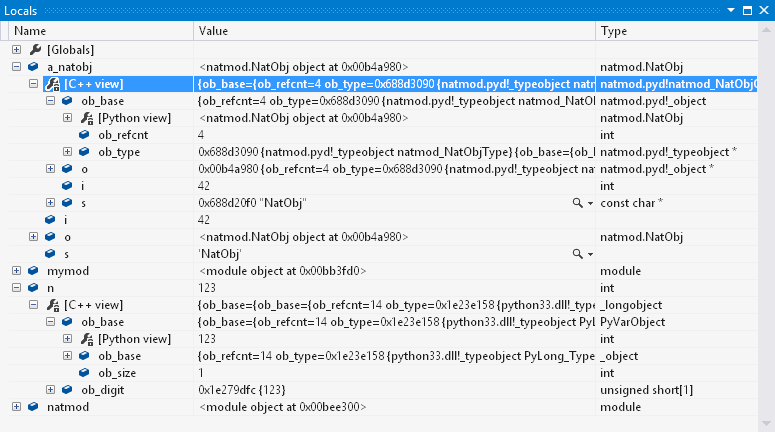The width and height of the screenshot is (775, 432).
Task: Click the Type column header
Action: [684, 31]
